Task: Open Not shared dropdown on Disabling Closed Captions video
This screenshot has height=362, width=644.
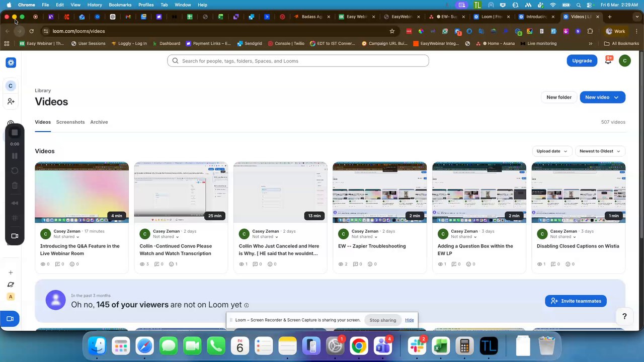Action: click(x=563, y=237)
